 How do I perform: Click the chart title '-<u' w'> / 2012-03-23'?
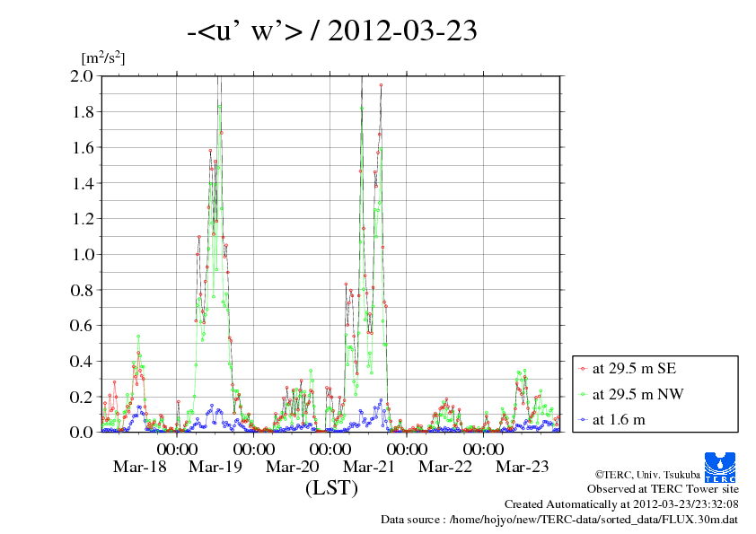click(x=331, y=31)
